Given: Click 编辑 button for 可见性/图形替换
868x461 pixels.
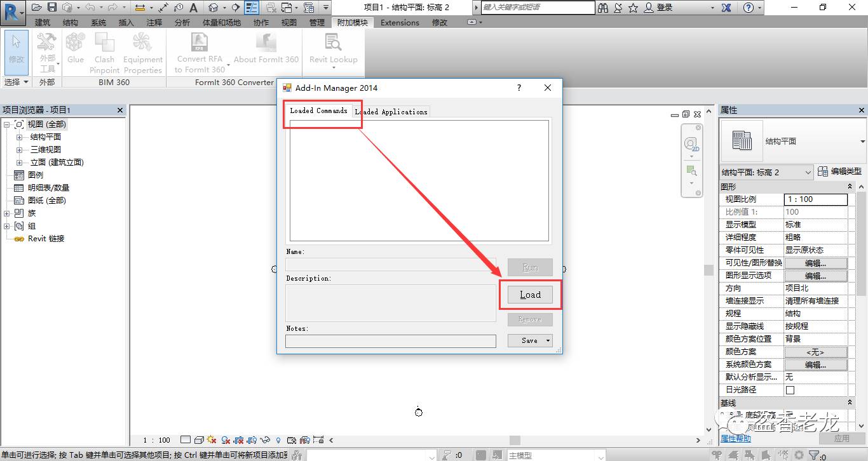Looking at the screenshot, I should click(x=816, y=263).
